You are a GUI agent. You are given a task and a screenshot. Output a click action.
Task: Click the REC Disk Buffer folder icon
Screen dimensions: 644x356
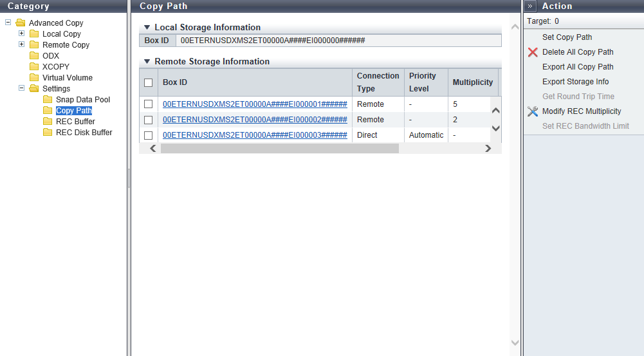pyautogui.click(x=48, y=133)
